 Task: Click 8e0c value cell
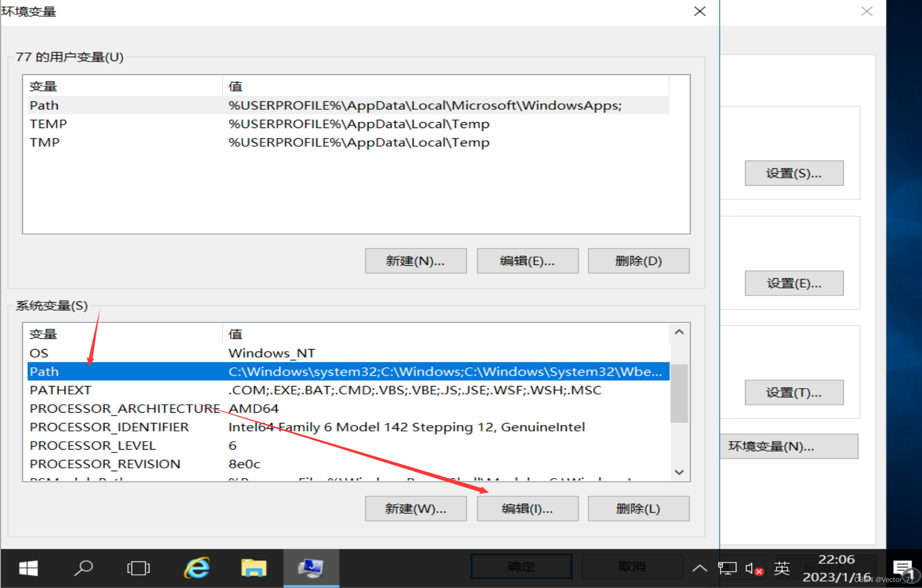click(244, 464)
